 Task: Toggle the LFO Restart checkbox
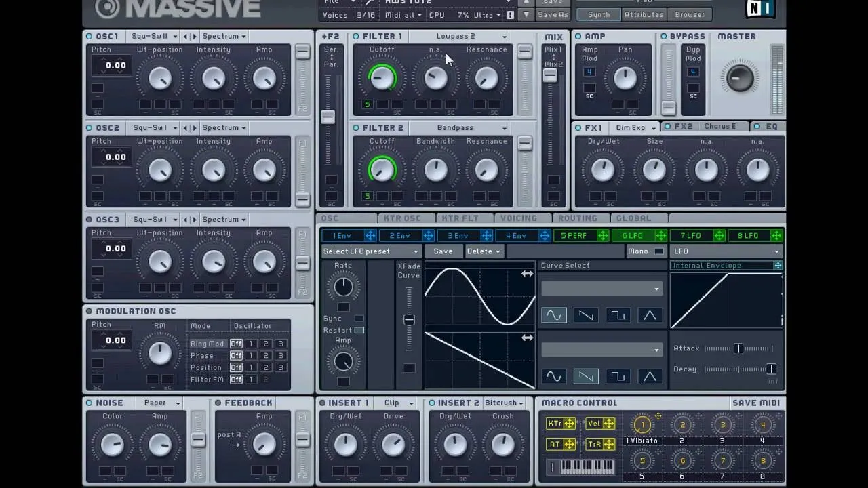[359, 330]
